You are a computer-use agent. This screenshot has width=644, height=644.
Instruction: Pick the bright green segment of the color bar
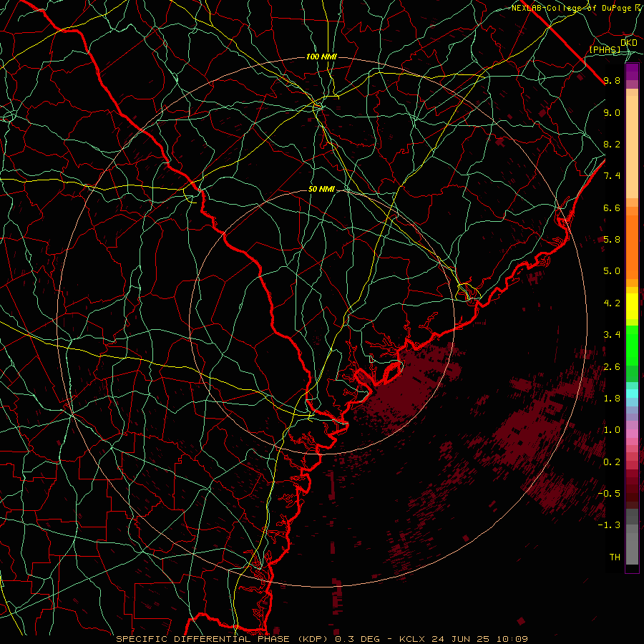click(632, 345)
